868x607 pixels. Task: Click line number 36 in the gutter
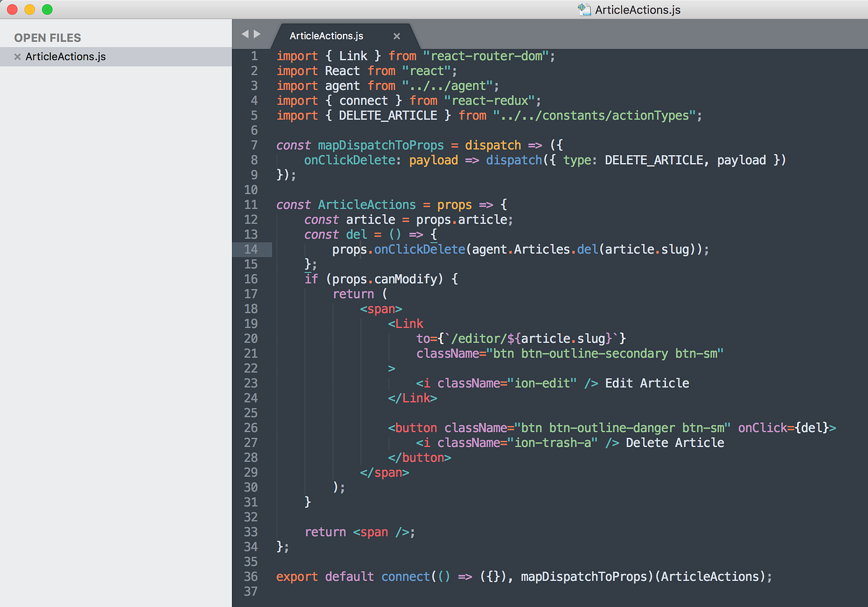250,576
